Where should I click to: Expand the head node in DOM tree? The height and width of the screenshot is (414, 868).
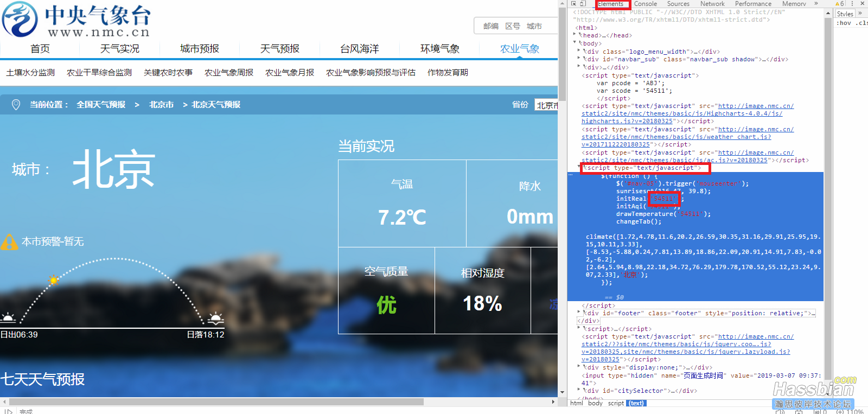575,35
